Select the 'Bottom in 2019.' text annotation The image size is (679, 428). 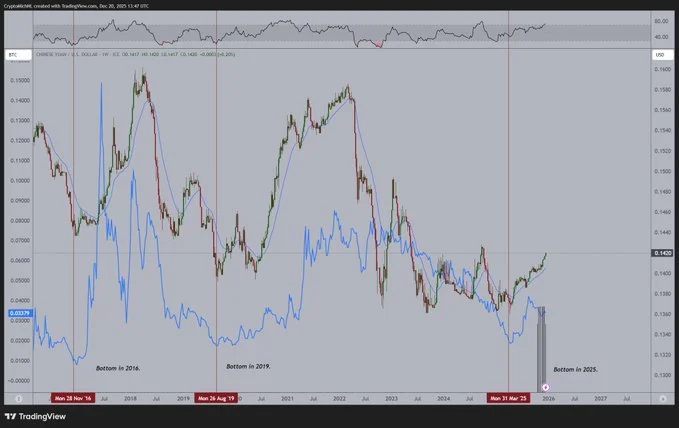pyautogui.click(x=248, y=366)
